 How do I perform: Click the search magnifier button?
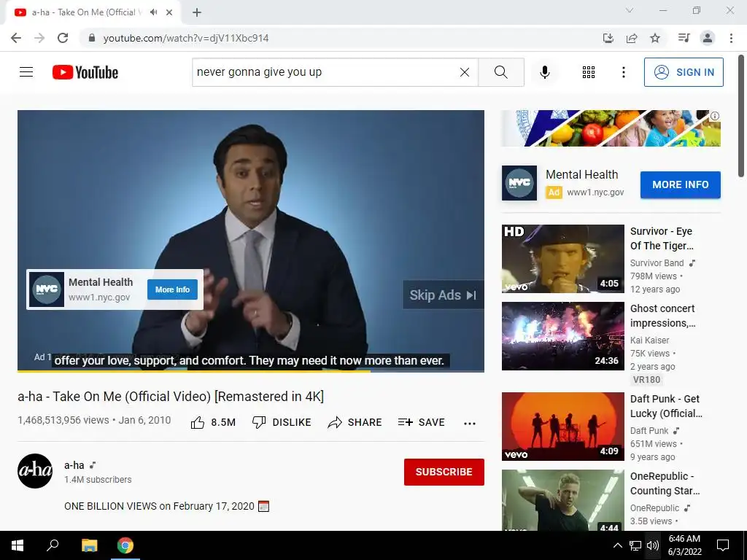click(x=500, y=72)
